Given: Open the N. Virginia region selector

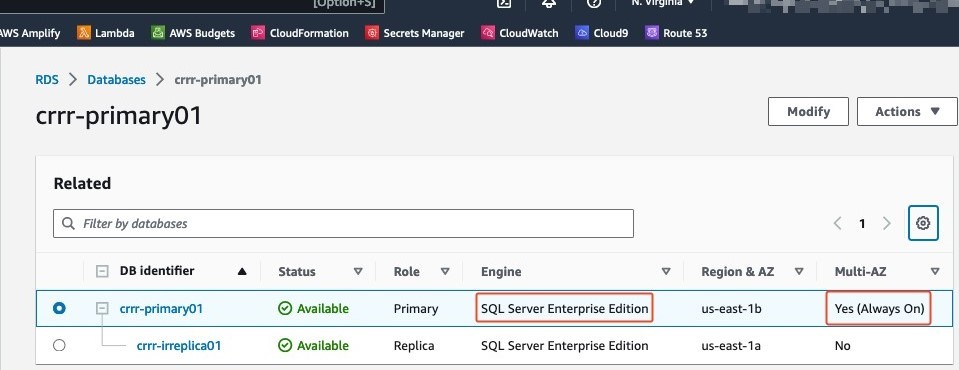Looking at the screenshot, I should (x=663, y=3).
